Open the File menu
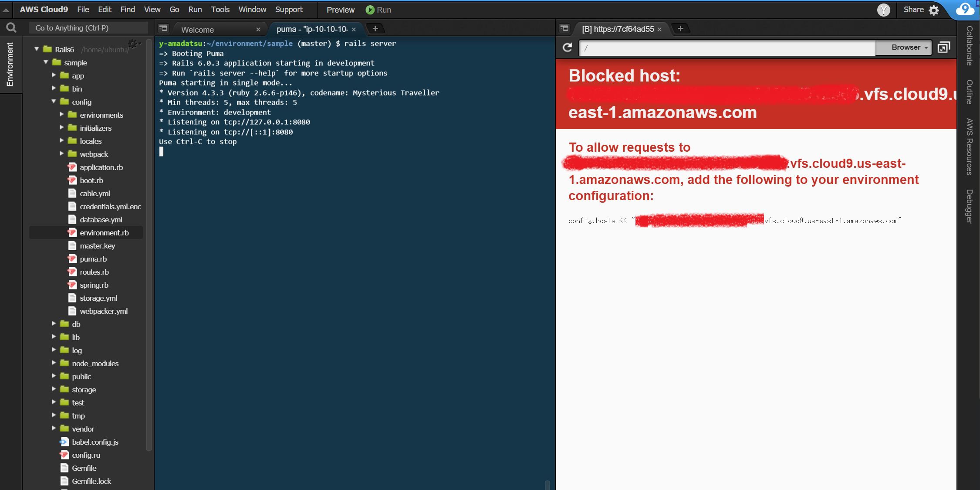Screen dimensions: 980x490 [x=83, y=10]
